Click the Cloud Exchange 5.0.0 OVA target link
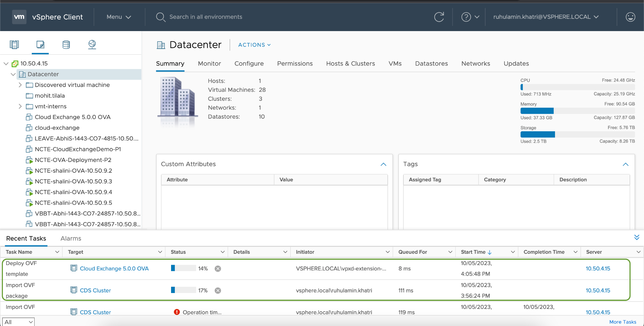Screen dimensions: 644x326 pyautogui.click(x=114, y=269)
